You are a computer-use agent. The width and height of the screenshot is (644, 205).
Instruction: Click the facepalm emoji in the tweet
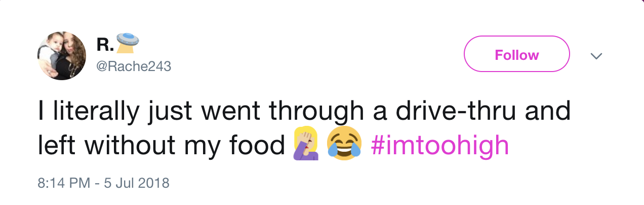pyautogui.click(x=305, y=144)
